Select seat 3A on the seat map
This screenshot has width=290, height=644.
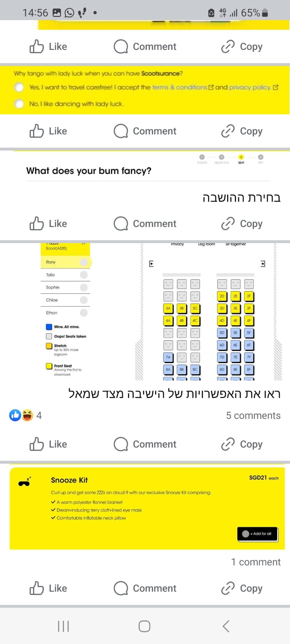click(168, 308)
